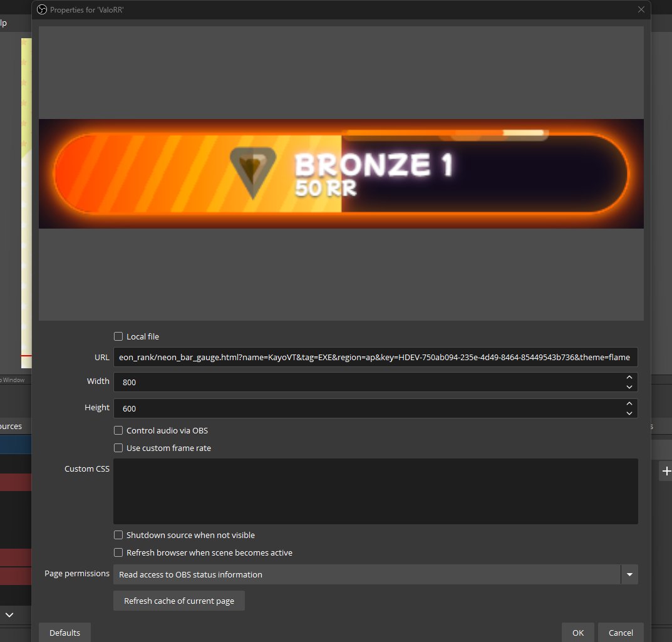Enable Use custom frame rate checkbox
Screen dimensions: 672x642
pyautogui.click(x=118, y=448)
